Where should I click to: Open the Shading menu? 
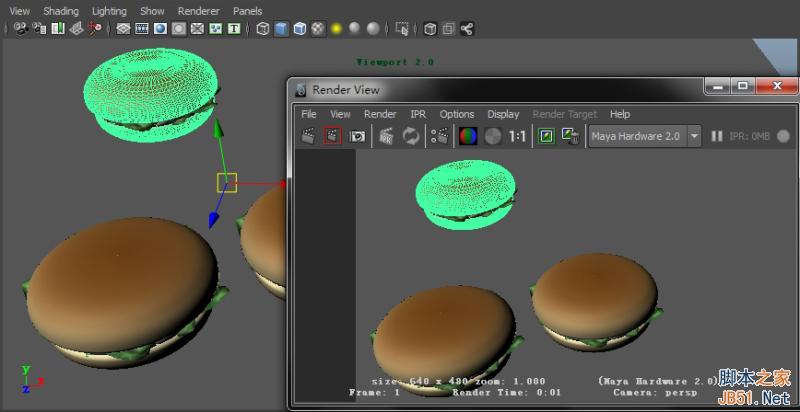pos(61,11)
